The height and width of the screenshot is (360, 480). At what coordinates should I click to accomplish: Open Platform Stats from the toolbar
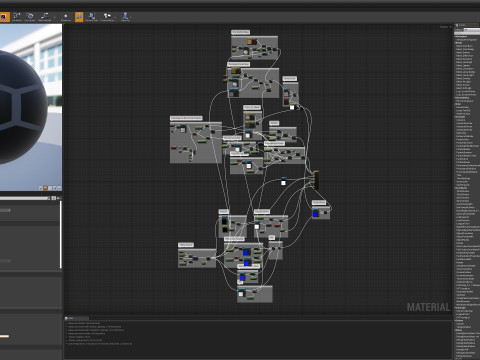tap(91, 17)
